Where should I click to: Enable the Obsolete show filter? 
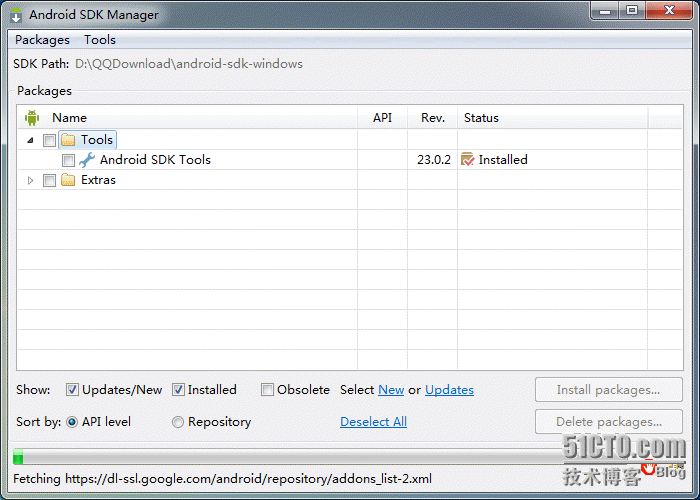[267, 390]
